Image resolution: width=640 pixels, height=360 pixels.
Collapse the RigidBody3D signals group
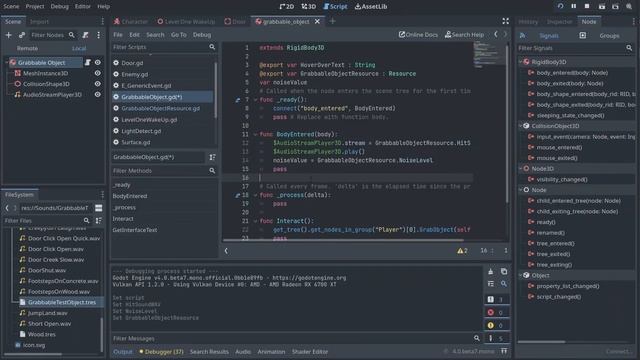tap(520, 62)
